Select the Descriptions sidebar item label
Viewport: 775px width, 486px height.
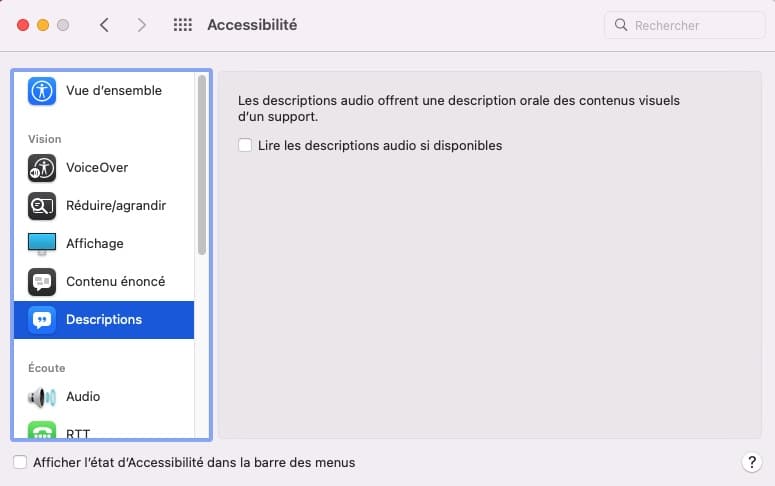[x=104, y=319]
